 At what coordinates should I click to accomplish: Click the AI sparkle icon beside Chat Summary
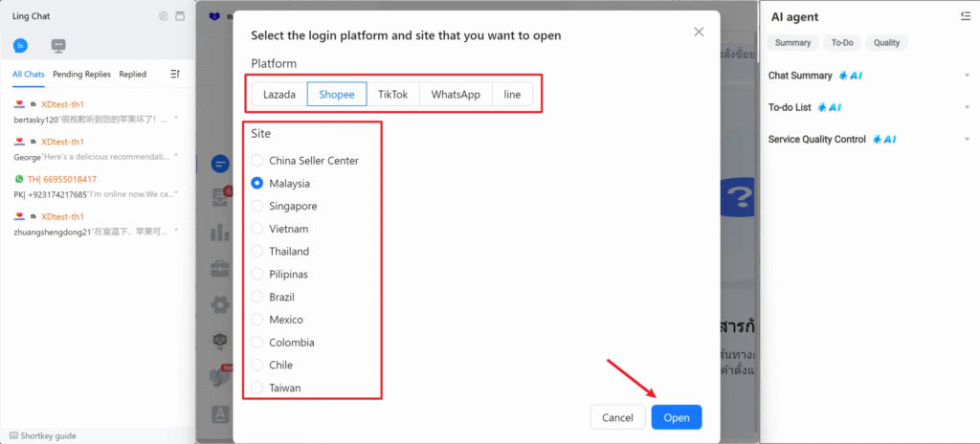click(851, 76)
